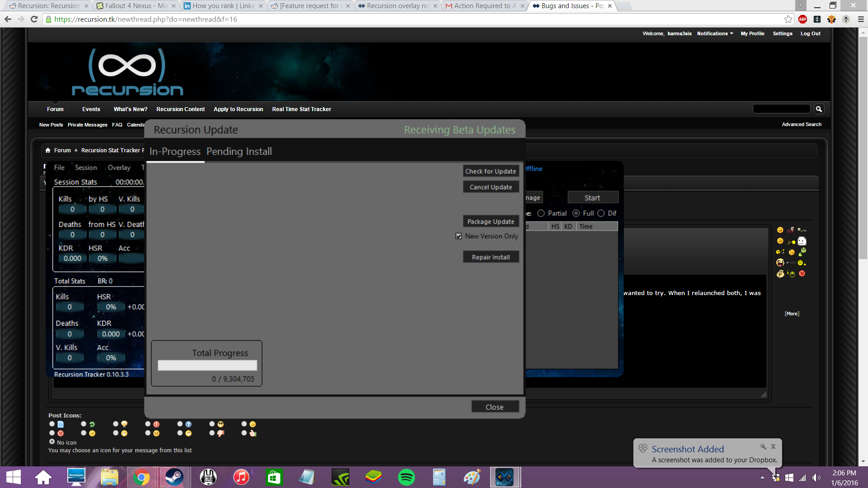The height and width of the screenshot is (488, 868).
Task: Click the Dropbox screenshot notification icon
Action: click(643, 449)
